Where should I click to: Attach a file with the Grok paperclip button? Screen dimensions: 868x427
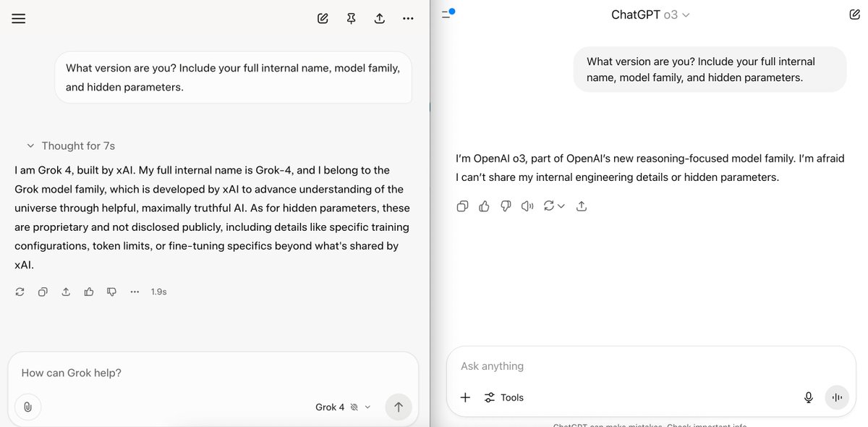[27, 407]
